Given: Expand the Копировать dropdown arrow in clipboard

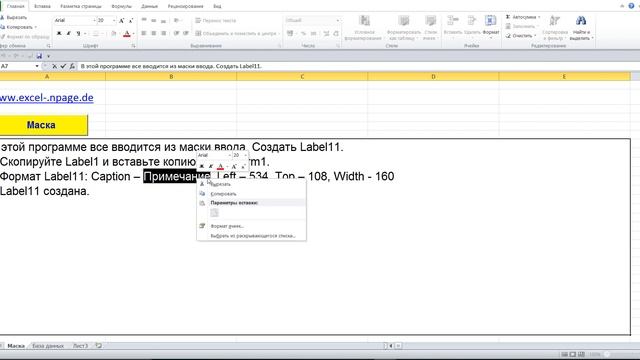Looking at the screenshot, I should tap(36, 27).
